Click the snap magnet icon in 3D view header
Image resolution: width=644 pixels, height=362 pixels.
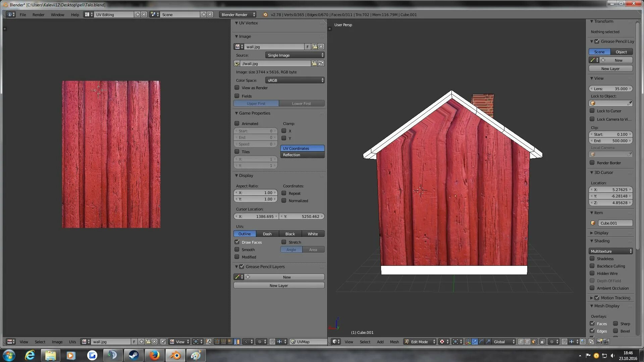565,342
